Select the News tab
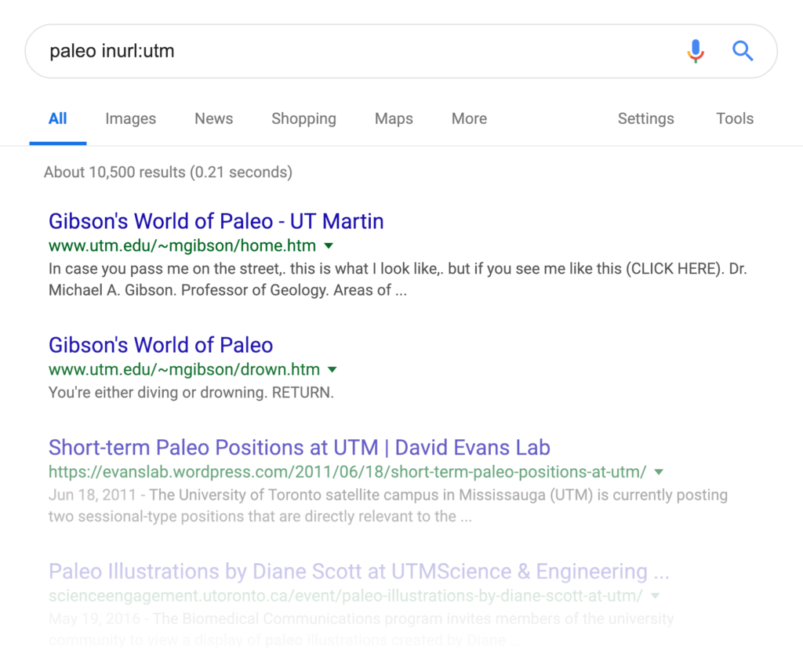This screenshot has width=803, height=672. (x=213, y=118)
